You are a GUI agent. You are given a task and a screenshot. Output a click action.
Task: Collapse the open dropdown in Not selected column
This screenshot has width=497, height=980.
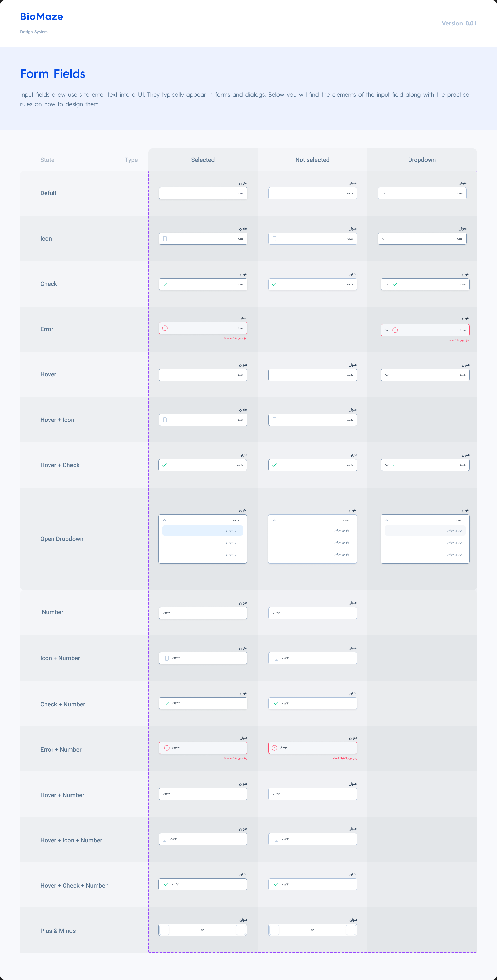point(274,520)
